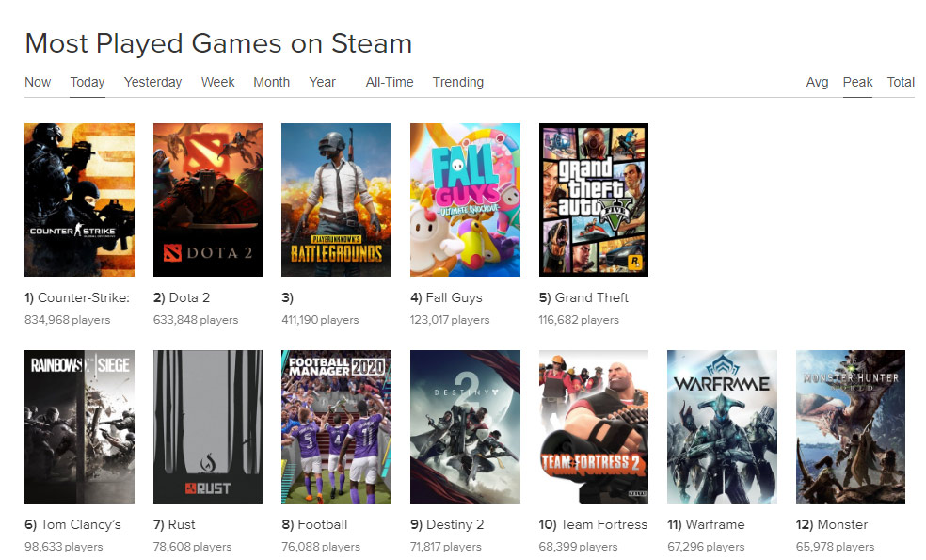Click the '11) Warframe' title link
This screenshot has width=926, height=560.
706,524
